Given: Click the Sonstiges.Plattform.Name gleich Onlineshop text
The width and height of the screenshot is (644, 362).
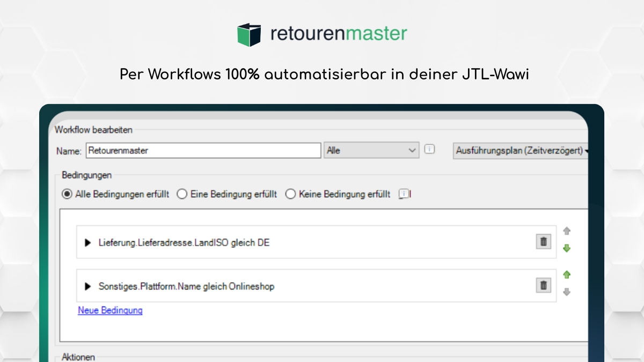Looking at the screenshot, I should pyautogui.click(x=186, y=287).
